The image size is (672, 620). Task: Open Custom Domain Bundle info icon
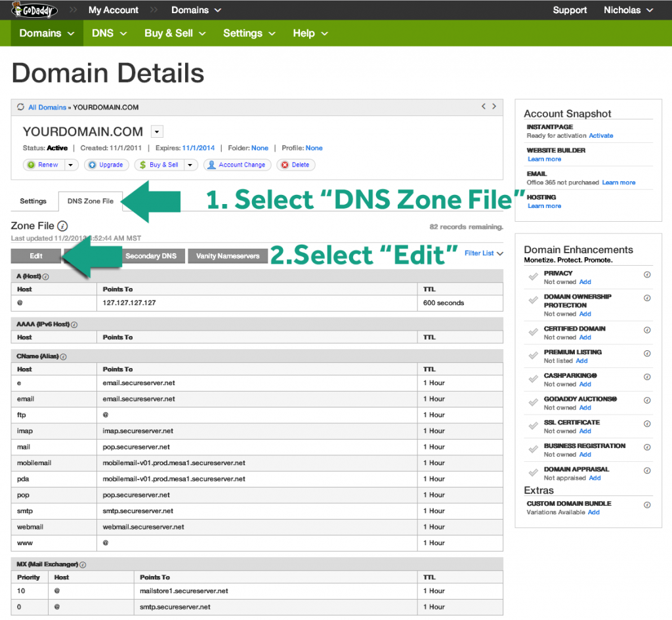(647, 505)
